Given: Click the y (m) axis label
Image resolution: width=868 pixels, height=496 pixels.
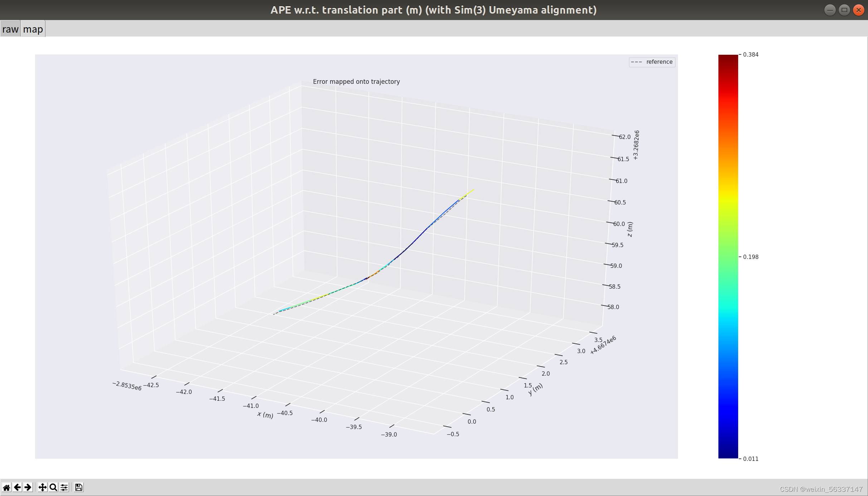Looking at the screenshot, I should pos(535,389).
